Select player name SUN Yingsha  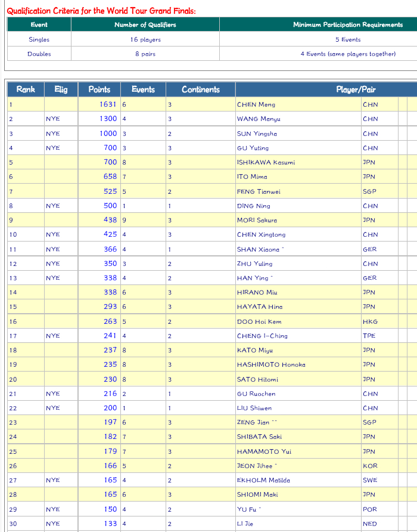(x=257, y=134)
